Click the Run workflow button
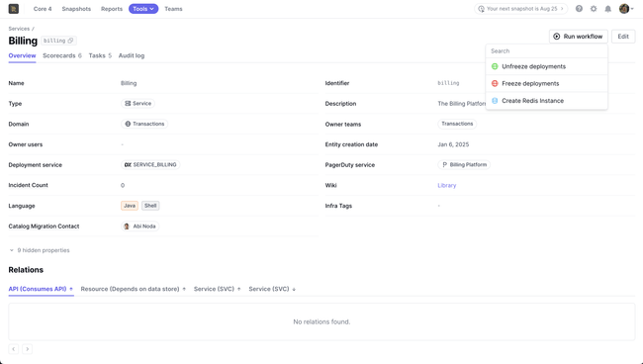 tap(579, 37)
